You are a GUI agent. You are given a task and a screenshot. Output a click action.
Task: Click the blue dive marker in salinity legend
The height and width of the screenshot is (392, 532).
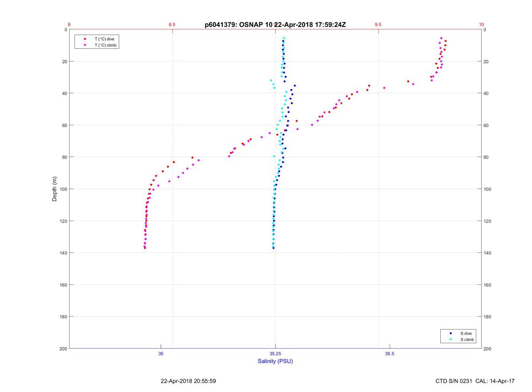tap(451, 333)
